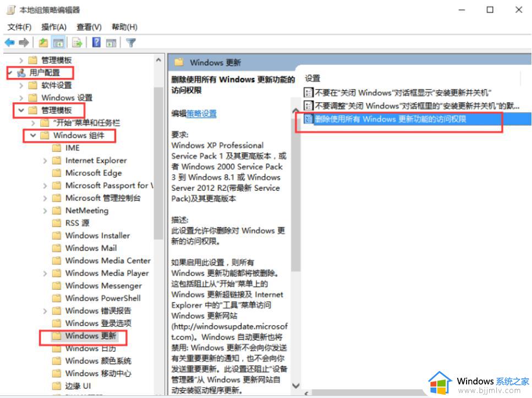This screenshot has height=398, width=532.
Task: Click the folder icon beside Windows Mail
Action: click(x=57, y=248)
